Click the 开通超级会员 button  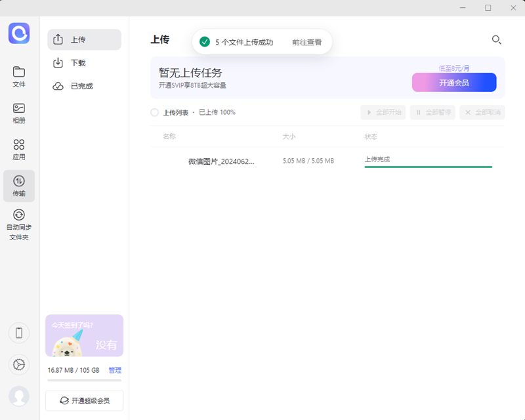pyautogui.click(x=84, y=400)
